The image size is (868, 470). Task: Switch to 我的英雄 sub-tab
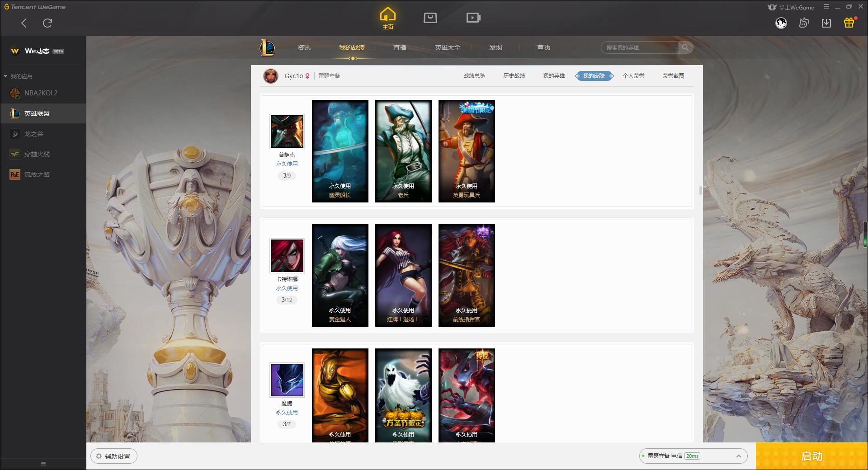pos(554,76)
